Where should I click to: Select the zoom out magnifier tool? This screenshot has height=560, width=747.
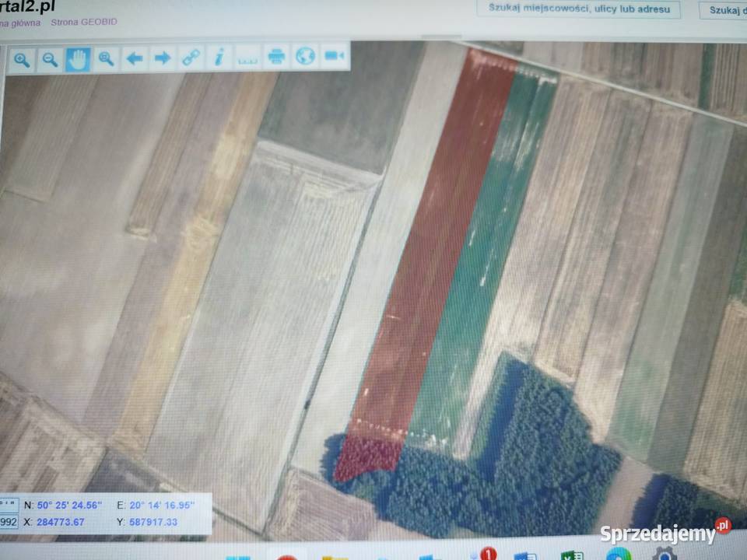[x=50, y=59]
